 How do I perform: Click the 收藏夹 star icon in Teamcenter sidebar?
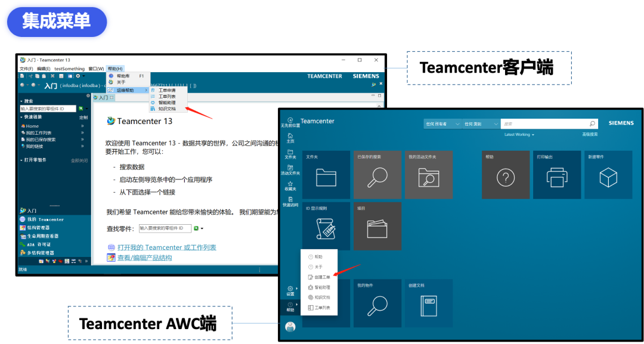pyautogui.click(x=290, y=185)
